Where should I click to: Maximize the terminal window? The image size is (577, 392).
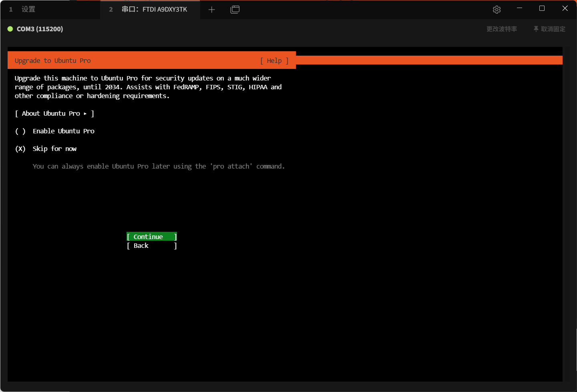(542, 8)
